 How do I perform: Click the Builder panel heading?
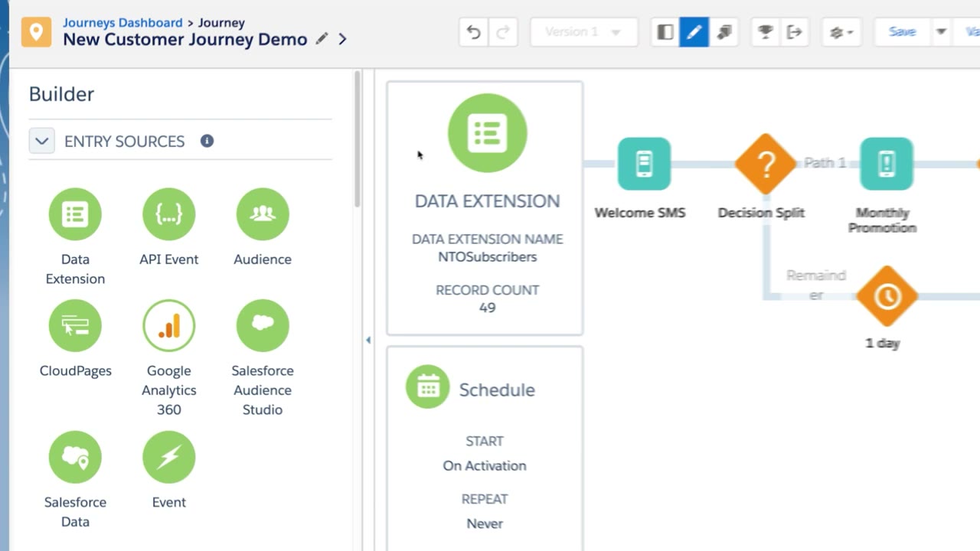[x=61, y=94]
